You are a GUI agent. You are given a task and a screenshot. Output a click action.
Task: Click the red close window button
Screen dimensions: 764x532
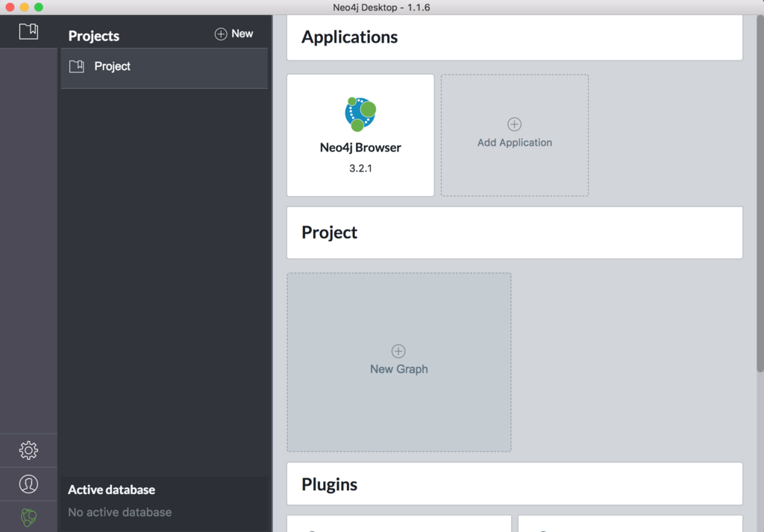pos(10,7)
